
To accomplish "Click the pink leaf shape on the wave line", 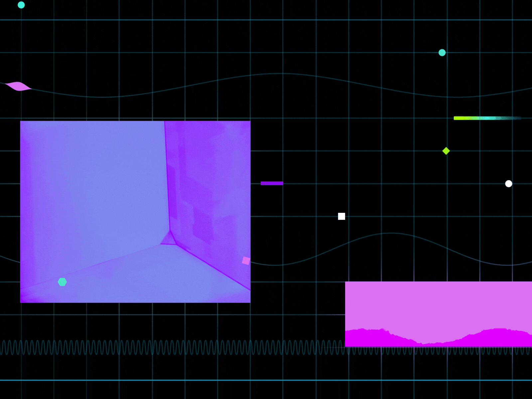I will pos(18,86).
